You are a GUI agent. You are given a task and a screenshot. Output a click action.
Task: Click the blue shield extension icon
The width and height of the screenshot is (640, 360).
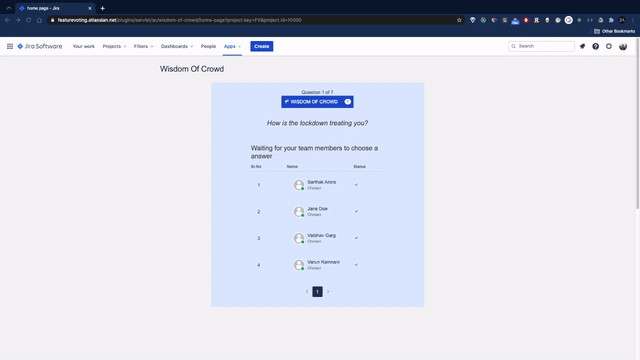(x=473, y=20)
